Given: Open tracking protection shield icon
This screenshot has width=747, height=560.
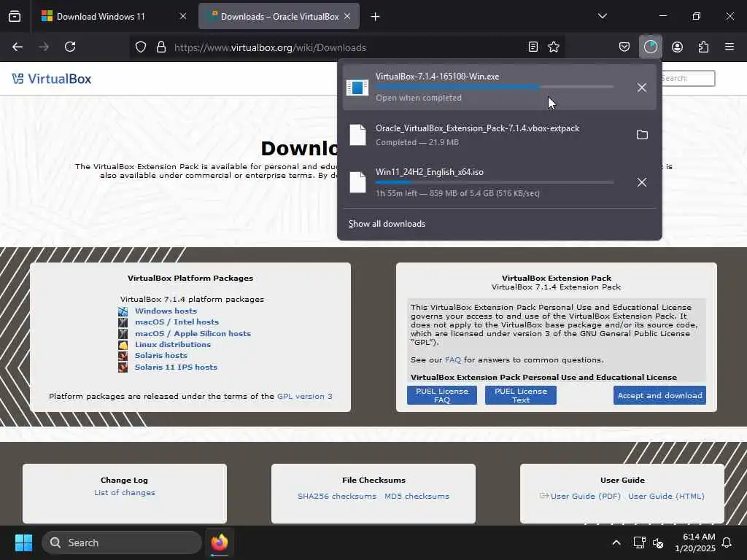Looking at the screenshot, I should pyautogui.click(x=141, y=47).
